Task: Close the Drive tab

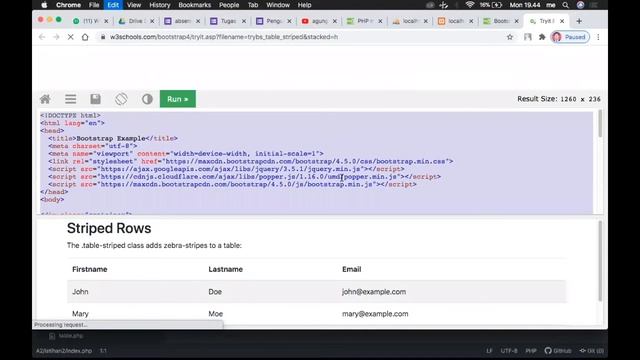Action: tap(152, 21)
